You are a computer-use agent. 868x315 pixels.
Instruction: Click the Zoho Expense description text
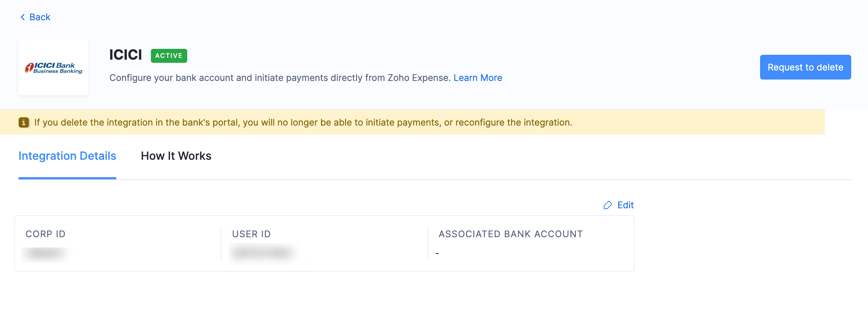coord(280,78)
